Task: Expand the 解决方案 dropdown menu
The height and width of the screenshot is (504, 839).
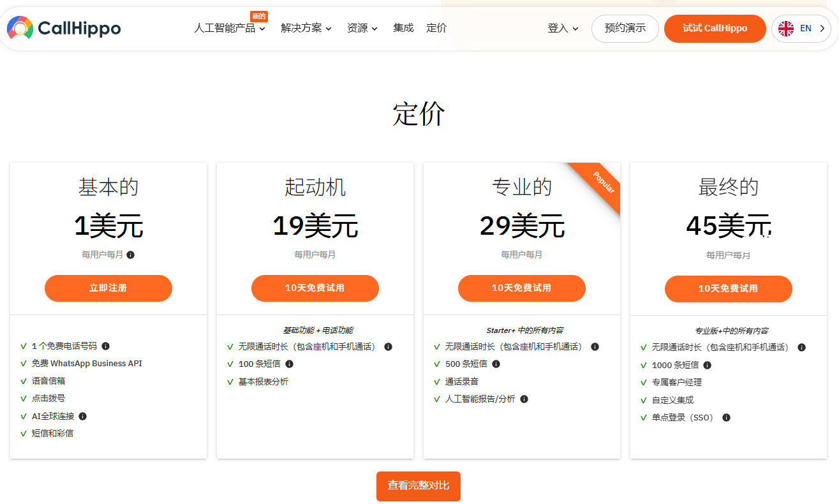Action: pyautogui.click(x=306, y=28)
